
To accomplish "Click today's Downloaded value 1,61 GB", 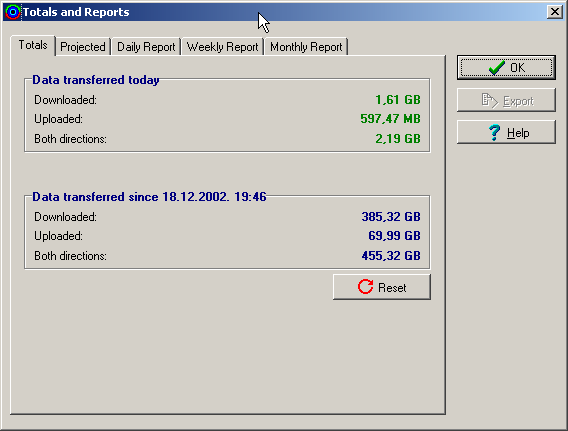I will (x=398, y=100).
